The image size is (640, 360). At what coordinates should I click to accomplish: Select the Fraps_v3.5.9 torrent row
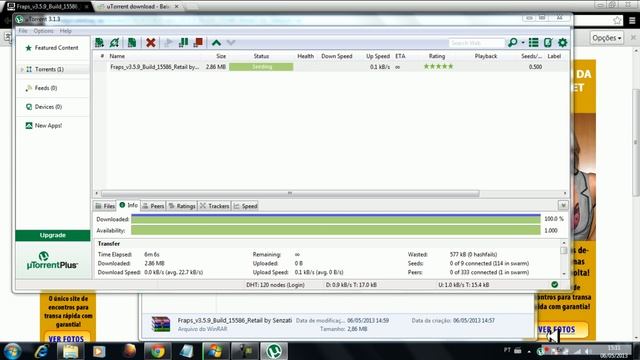coord(331,67)
